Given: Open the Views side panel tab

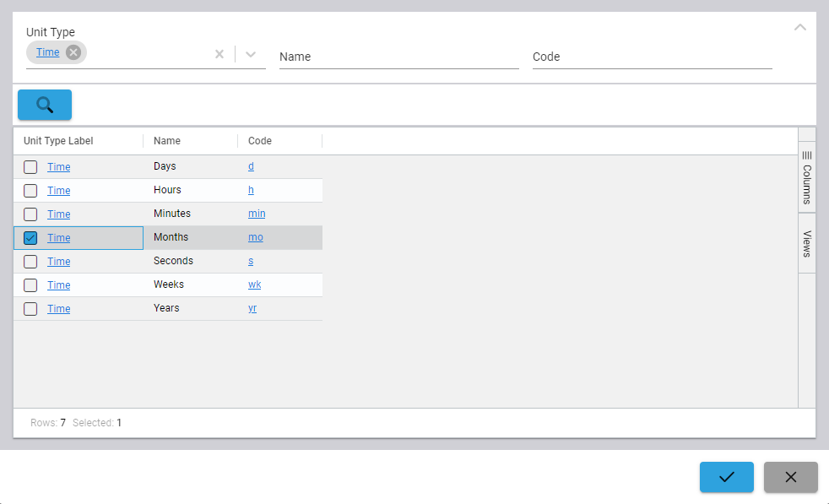Looking at the screenshot, I should (807, 243).
